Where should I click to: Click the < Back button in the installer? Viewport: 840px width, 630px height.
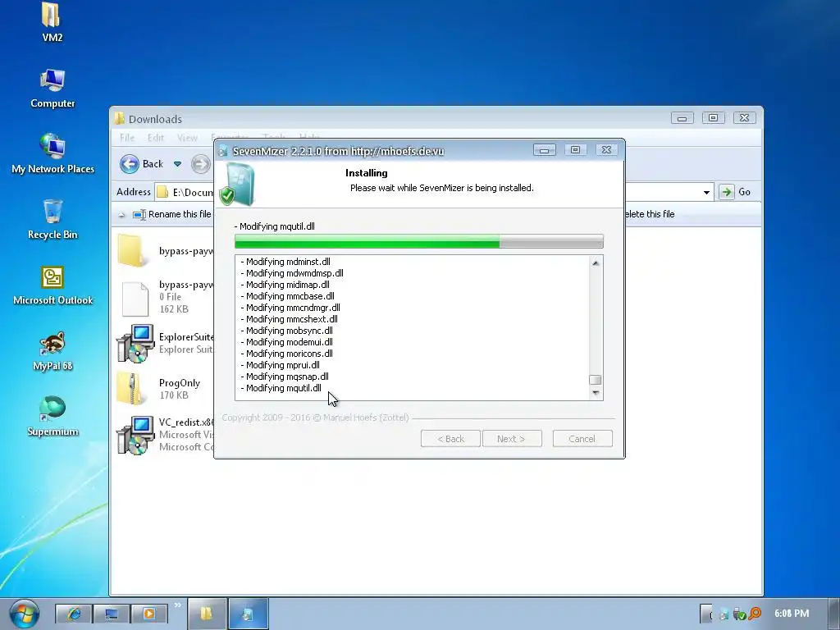(x=450, y=439)
